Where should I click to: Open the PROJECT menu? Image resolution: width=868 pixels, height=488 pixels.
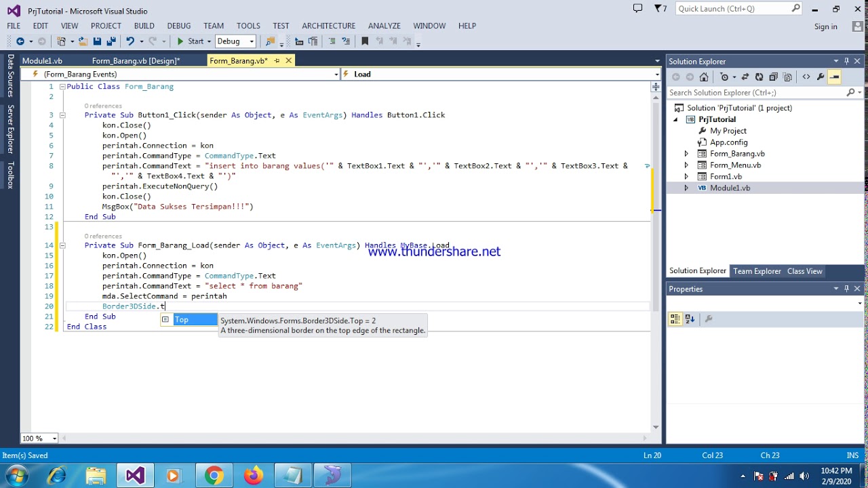click(106, 26)
